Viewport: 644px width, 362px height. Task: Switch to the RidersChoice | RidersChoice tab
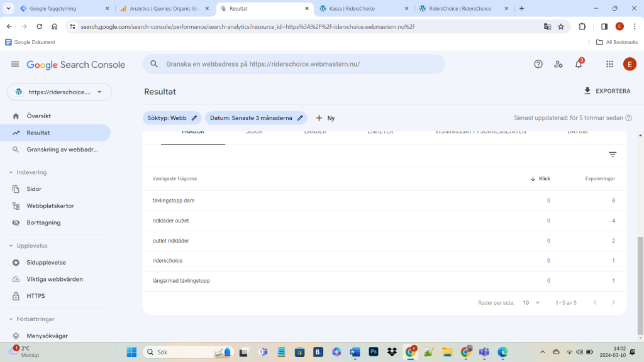pyautogui.click(x=464, y=9)
